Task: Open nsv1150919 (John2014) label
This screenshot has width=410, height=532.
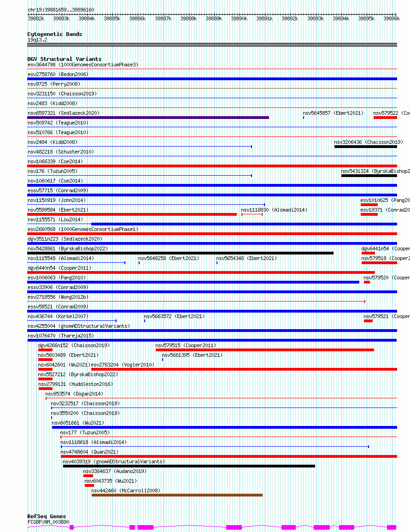Action: tap(57, 200)
